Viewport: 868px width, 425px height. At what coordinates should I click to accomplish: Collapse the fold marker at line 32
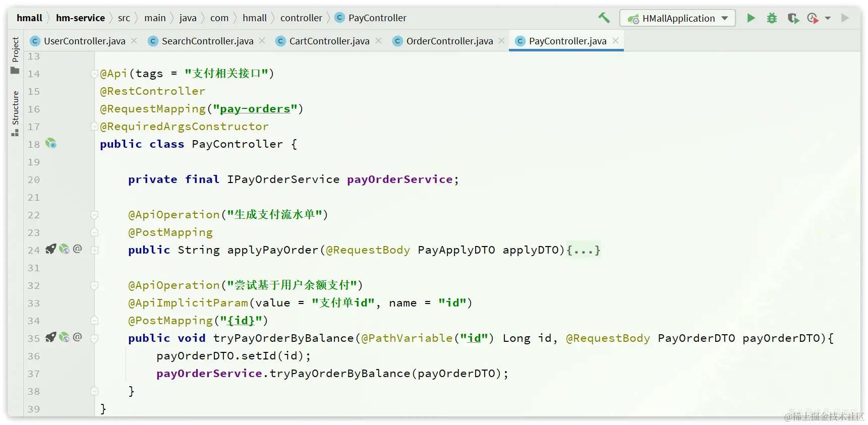click(94, 285)
